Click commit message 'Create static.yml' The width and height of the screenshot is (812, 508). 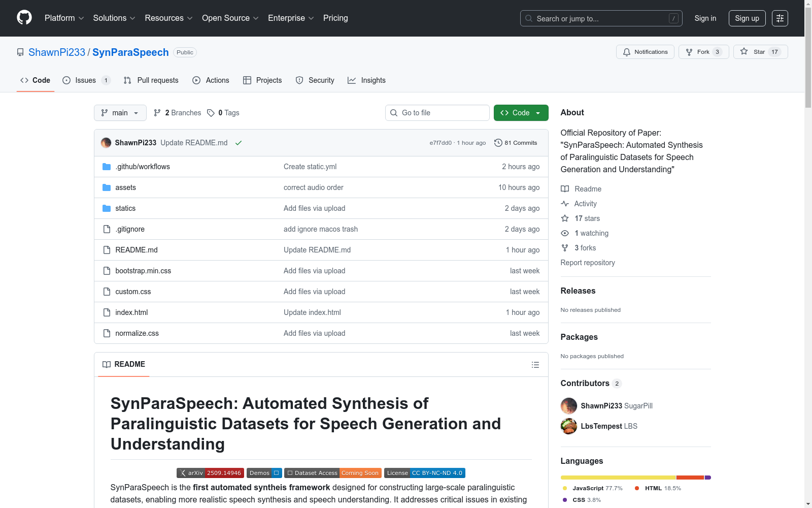[x=310, y=167]
